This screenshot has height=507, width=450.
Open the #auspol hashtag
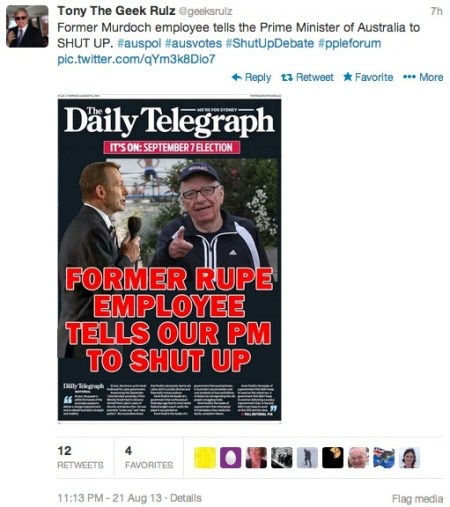coord(139,43)
